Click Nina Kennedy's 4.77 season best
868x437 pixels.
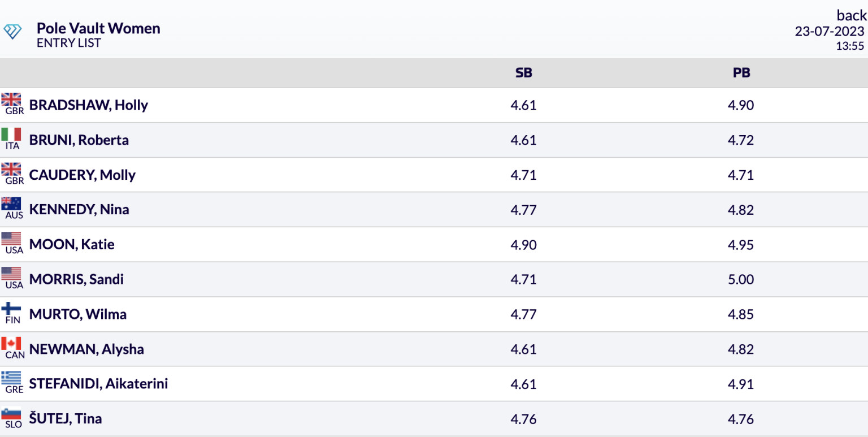[523, 210]
